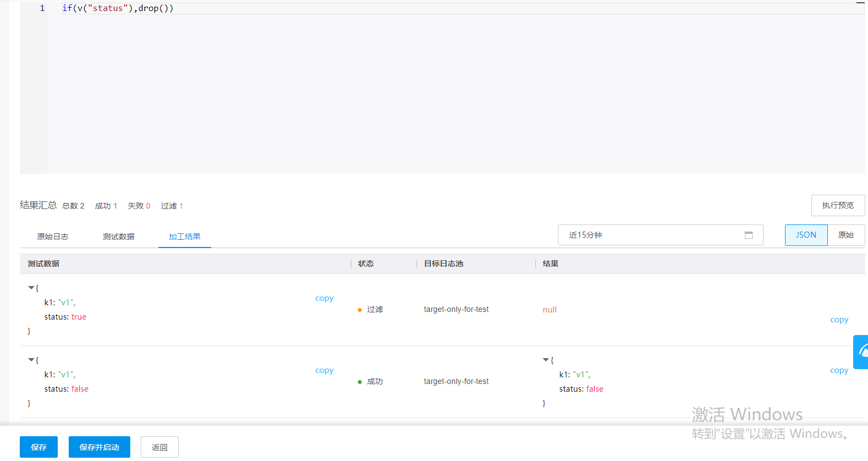Viewport: 868px width, 461px height.
Task: Open the 近15分钟 time range picker
Action: tap(660, 235)
